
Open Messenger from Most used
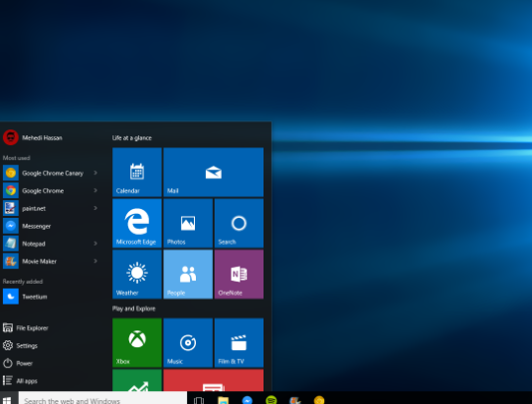click(x=50, y=226)
